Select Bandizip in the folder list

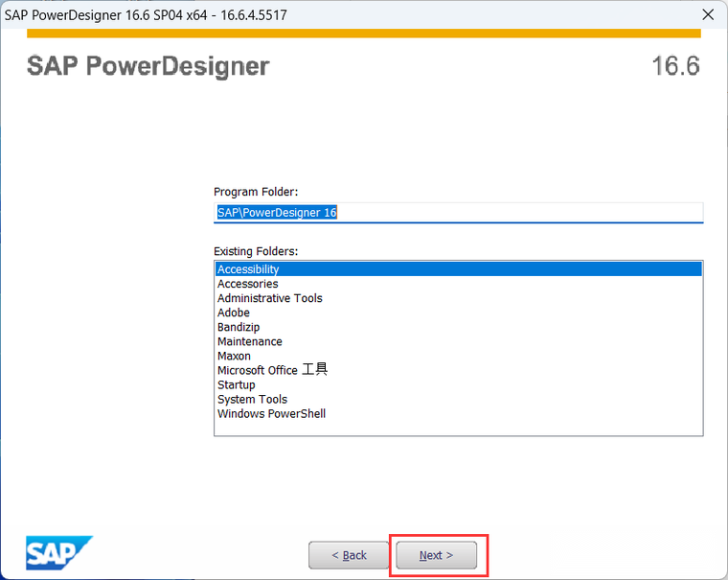pos(458,327)
